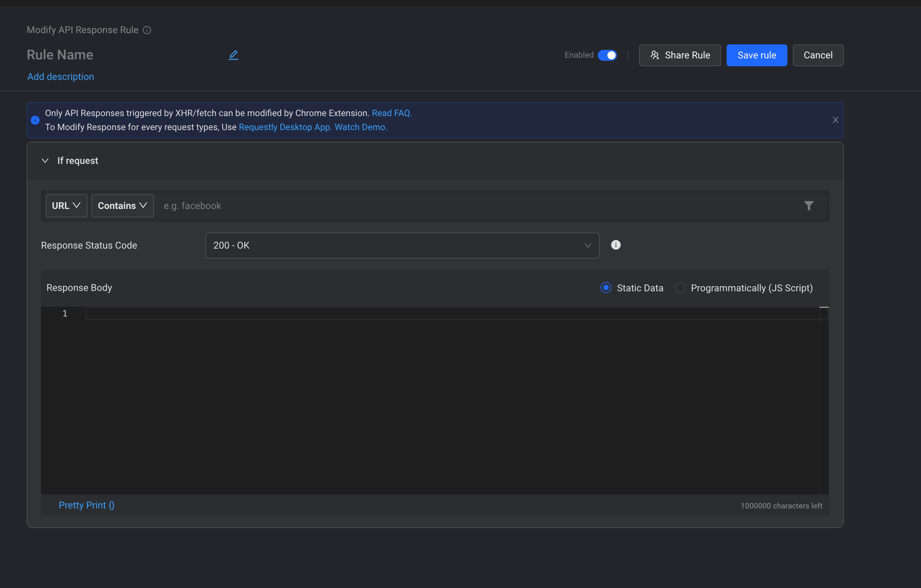Open the URL type dropdown
Screen dimensions: 921x588
pyautogui.click(x=66, y=206)
